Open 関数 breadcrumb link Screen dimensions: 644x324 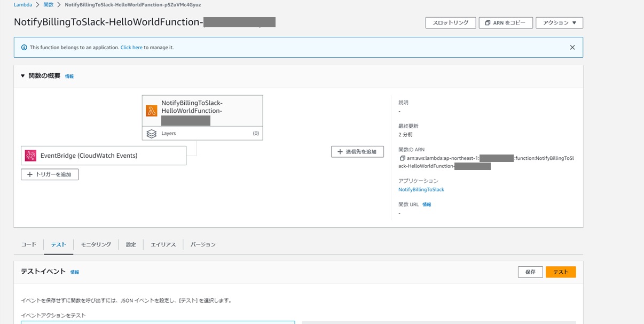coord(48,4)
